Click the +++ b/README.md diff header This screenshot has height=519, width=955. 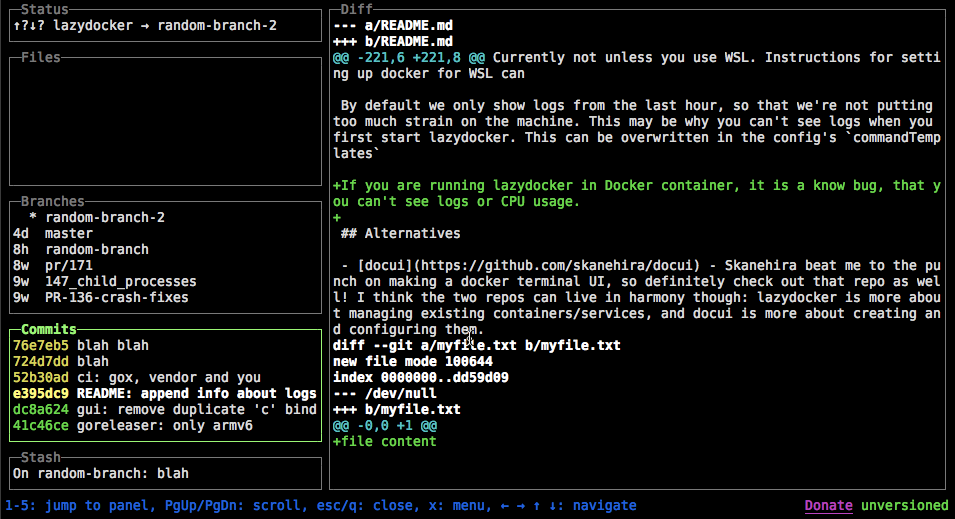[x=393, y=41]
